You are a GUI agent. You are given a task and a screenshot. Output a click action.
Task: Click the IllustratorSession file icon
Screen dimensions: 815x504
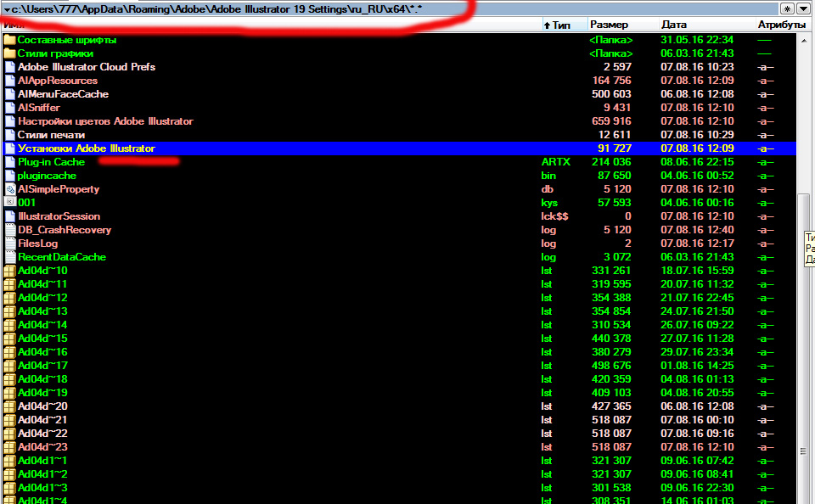tap(10, 216)
